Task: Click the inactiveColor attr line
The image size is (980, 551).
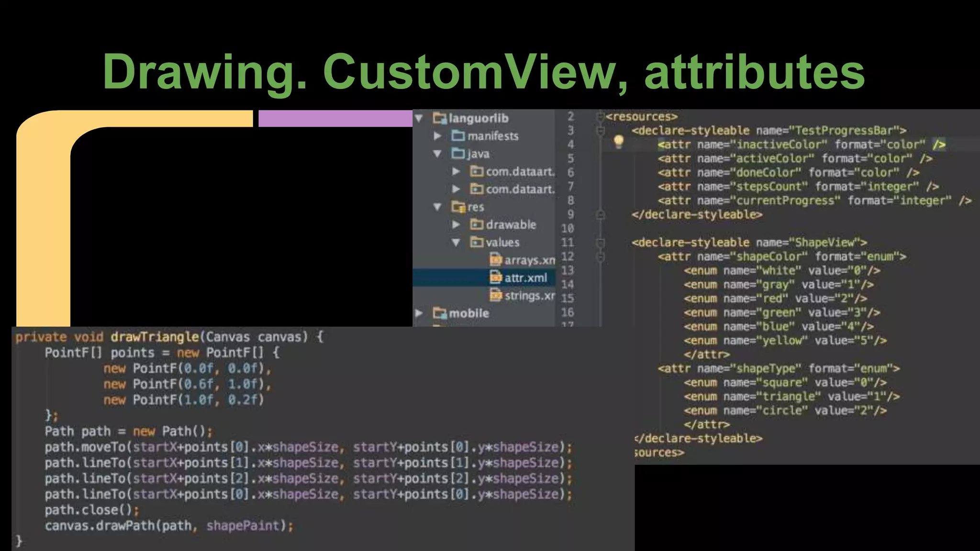Action: [802, 144]
